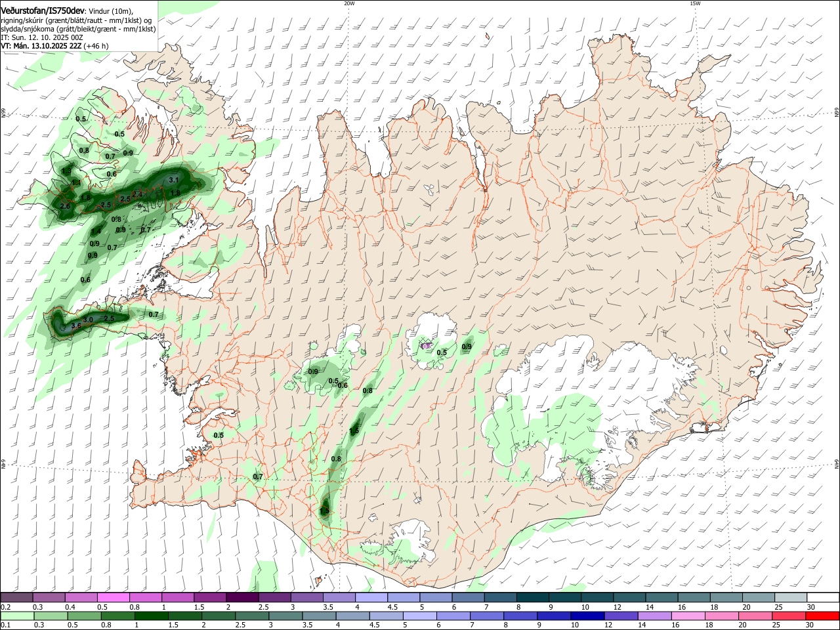This screenshot has height=630, width=840.
Task: Select the 1.4 precipitation value on the map
Action: click(x=96, y=231)
